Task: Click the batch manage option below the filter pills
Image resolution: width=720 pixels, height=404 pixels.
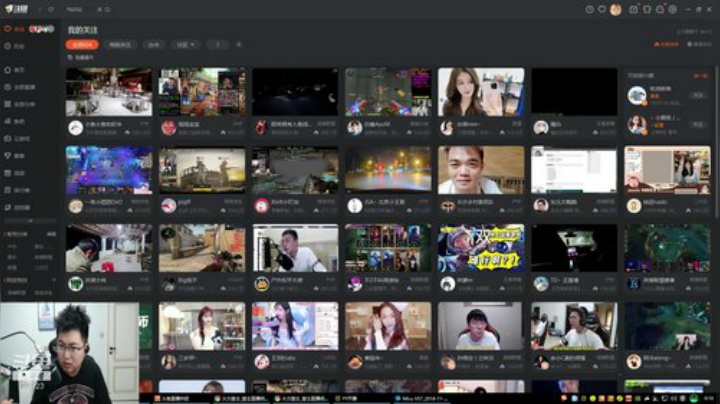Action: [81, 57]
